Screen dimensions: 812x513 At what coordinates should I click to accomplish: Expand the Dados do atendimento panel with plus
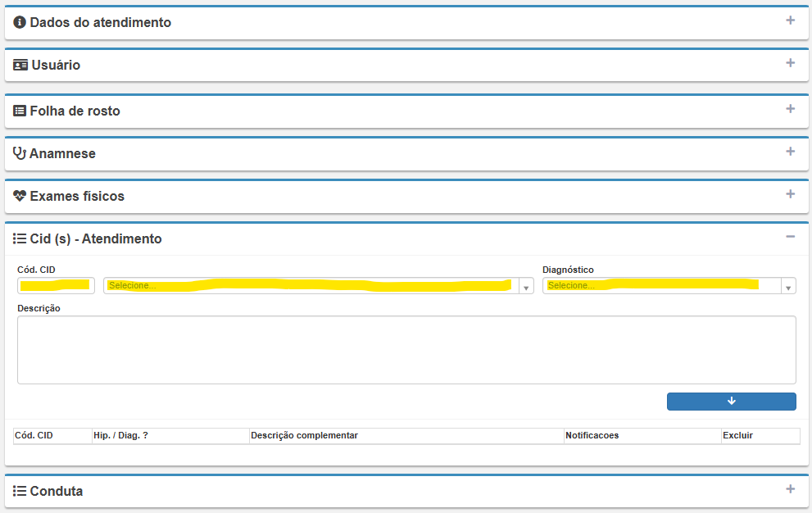pos(790,20)
